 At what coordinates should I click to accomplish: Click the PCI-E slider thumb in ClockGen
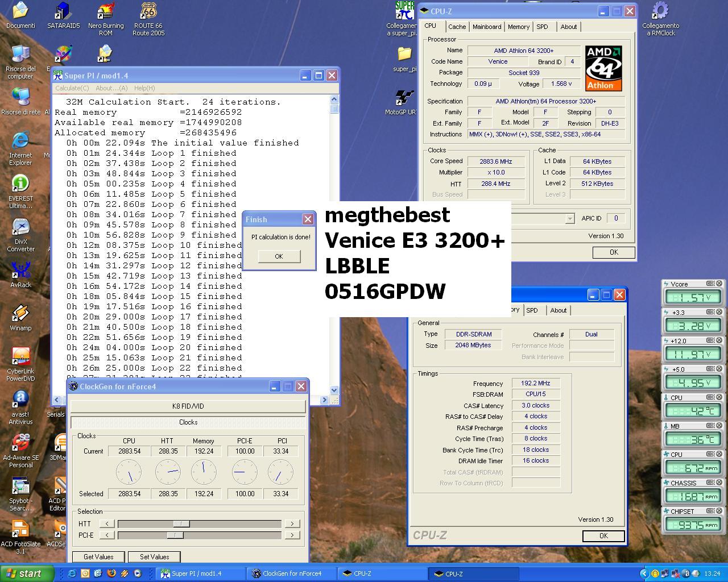(x=175, y=535)
